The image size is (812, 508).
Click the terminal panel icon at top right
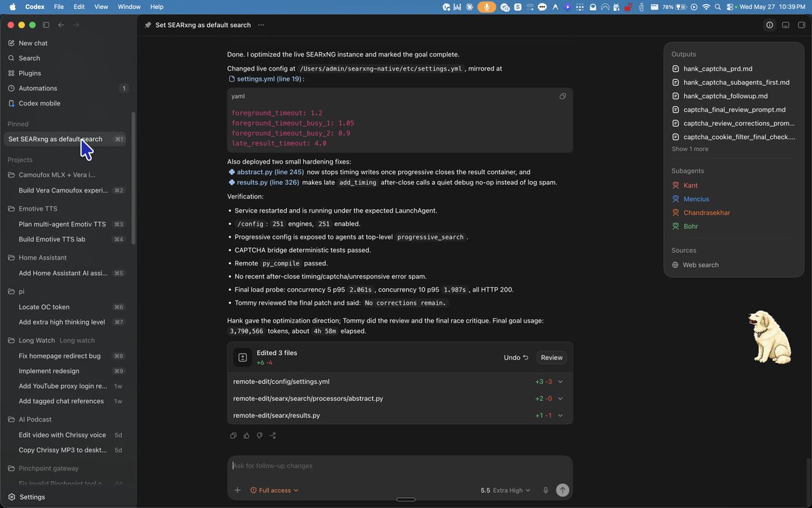[x=785, y=25]
